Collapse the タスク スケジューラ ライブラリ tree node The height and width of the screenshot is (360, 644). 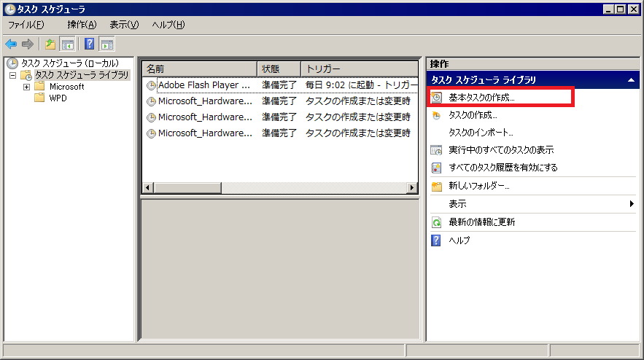13,75
